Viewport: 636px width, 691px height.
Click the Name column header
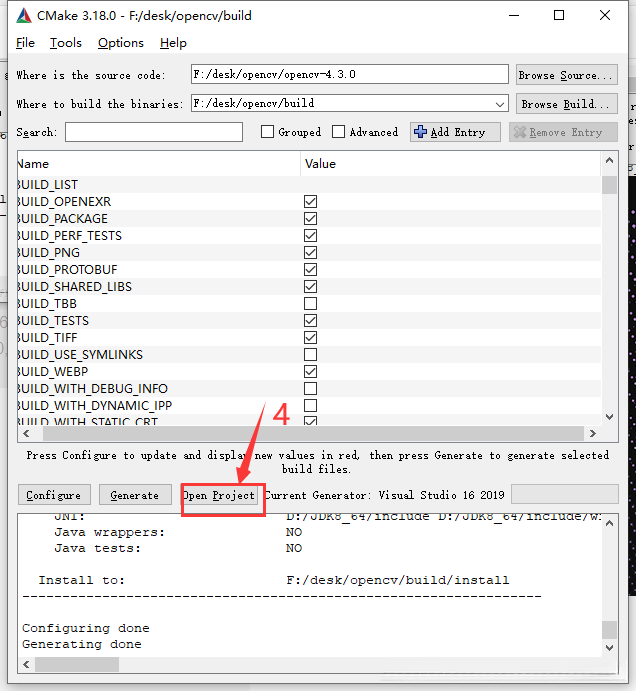click(159, 164)
